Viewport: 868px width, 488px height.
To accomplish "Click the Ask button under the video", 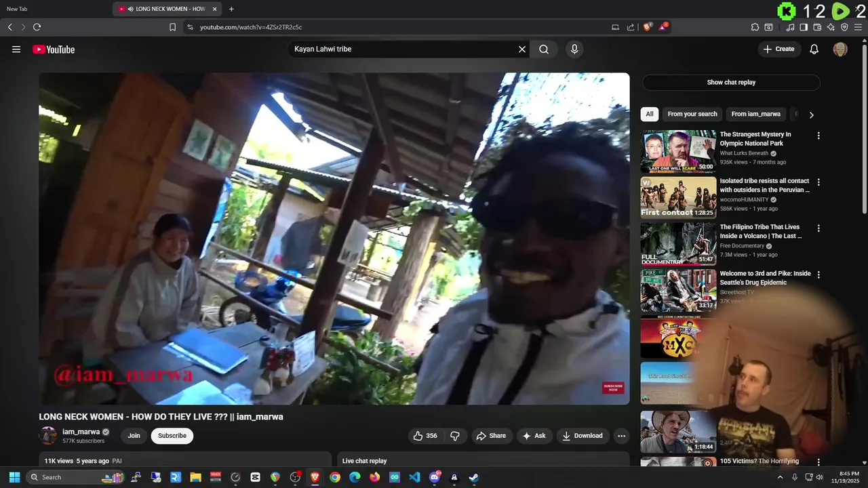I will point(534,436).
